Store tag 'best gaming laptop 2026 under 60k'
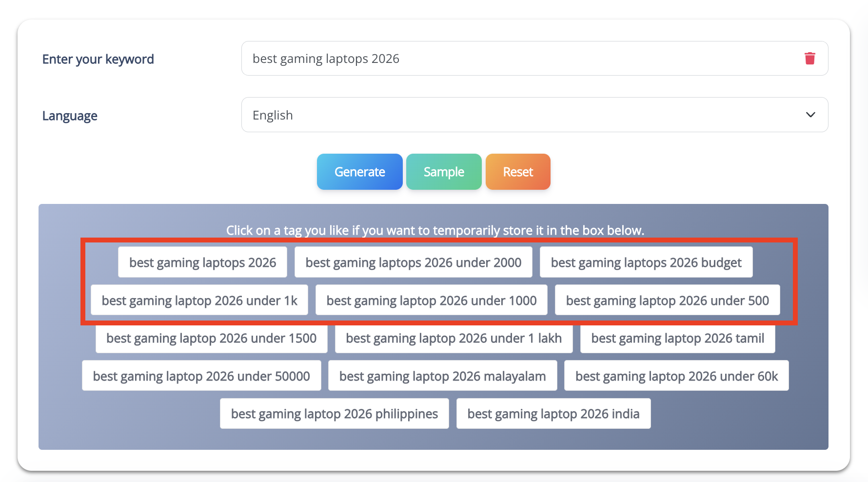The width and height of the screenshot is (868, 482). coord(676,376)
